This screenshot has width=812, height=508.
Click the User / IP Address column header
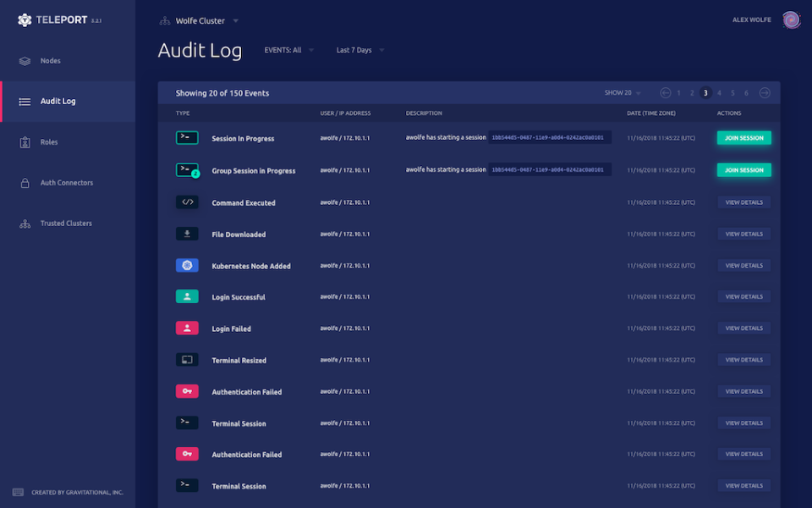[345, 113]
